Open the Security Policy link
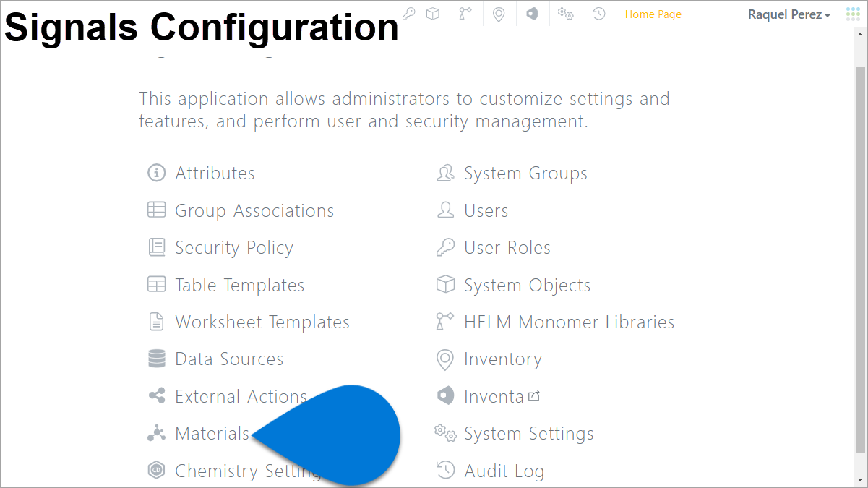The image size is (868, 488). click(x=234, y=248)
